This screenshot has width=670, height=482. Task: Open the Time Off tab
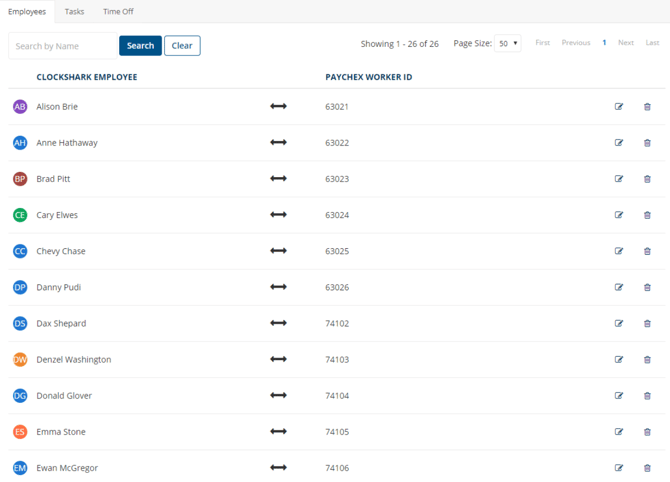coord(118,12)
